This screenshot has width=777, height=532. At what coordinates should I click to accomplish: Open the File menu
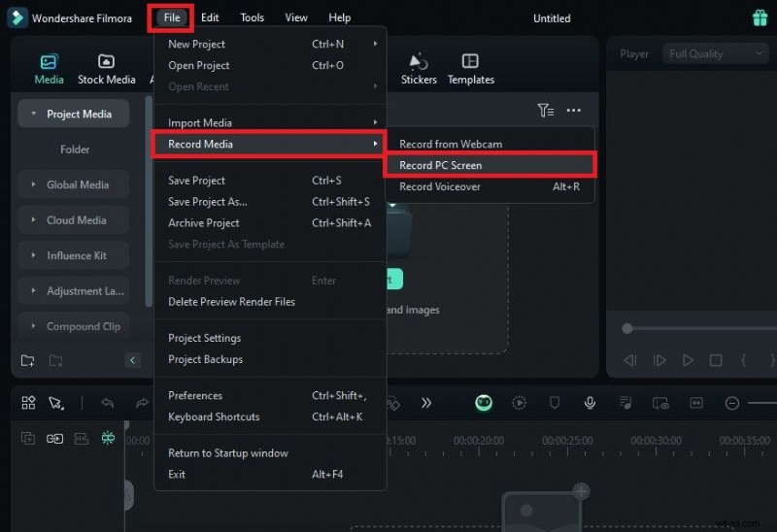pyautogui.click(x=172, y=17)
